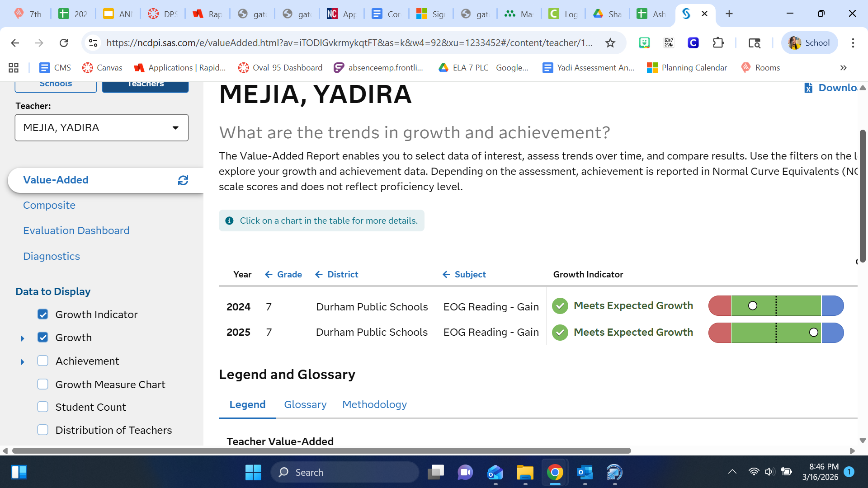Image resolution: width=868 pixels, height=488 pixels.
Task: Reload the page with the refresh button
Action: pos(64,43)
